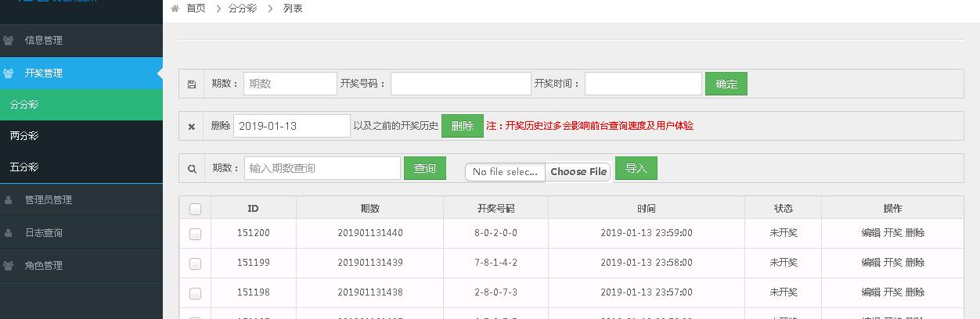Click the home icon in breadcrumb
Screen dimensions: 980x319
[x=175, y=9]
